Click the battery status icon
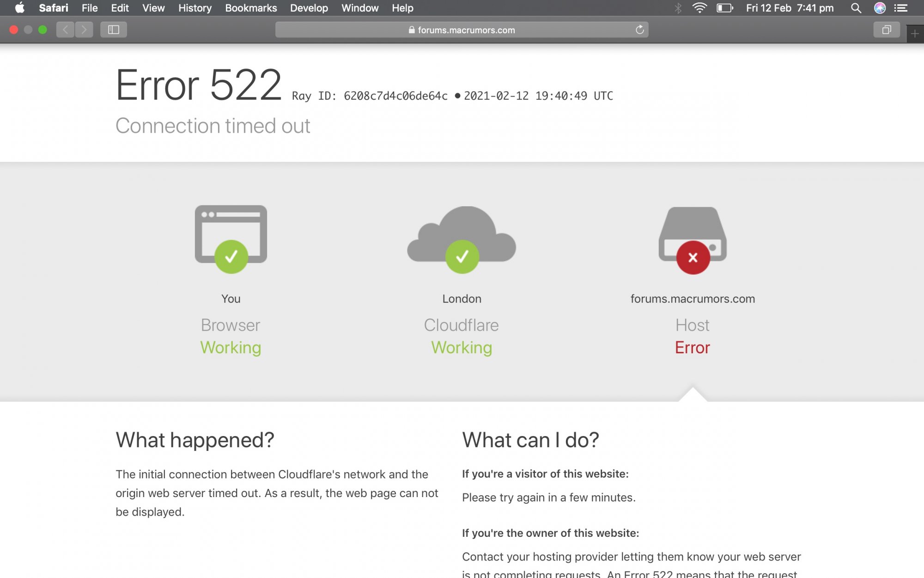Viewport: 924px width, 578px height. (725, 8)
